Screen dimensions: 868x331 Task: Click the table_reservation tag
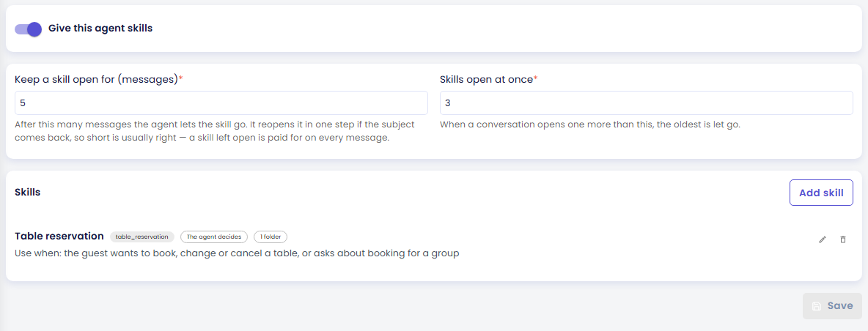coord(141,237)
